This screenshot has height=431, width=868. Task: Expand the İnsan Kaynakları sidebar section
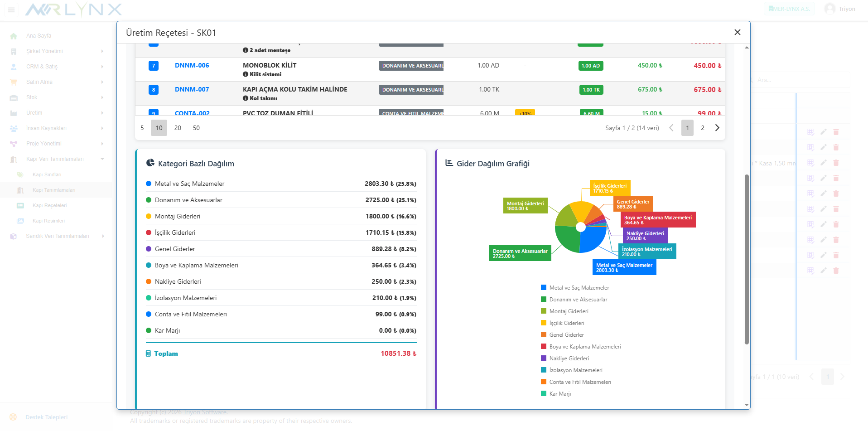click(x=46, y=128)
